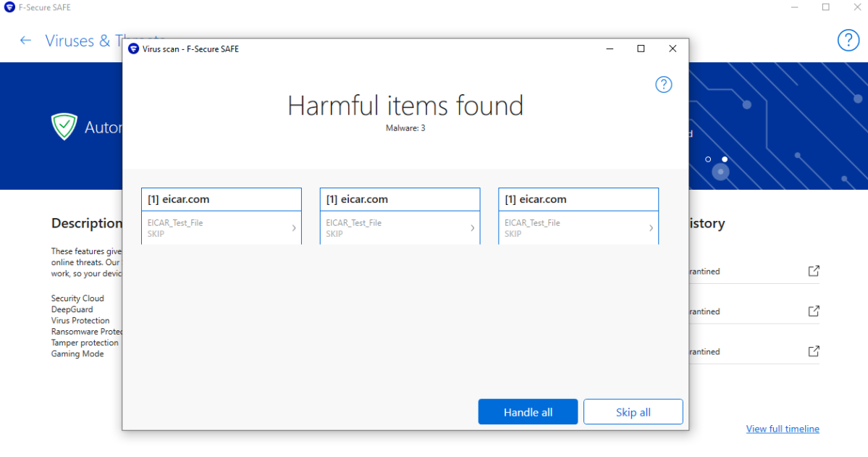The width and height of the screenshot is (868, 457).
Task: Click the Malware: 3 count text
Action: [x=405, y=128]
